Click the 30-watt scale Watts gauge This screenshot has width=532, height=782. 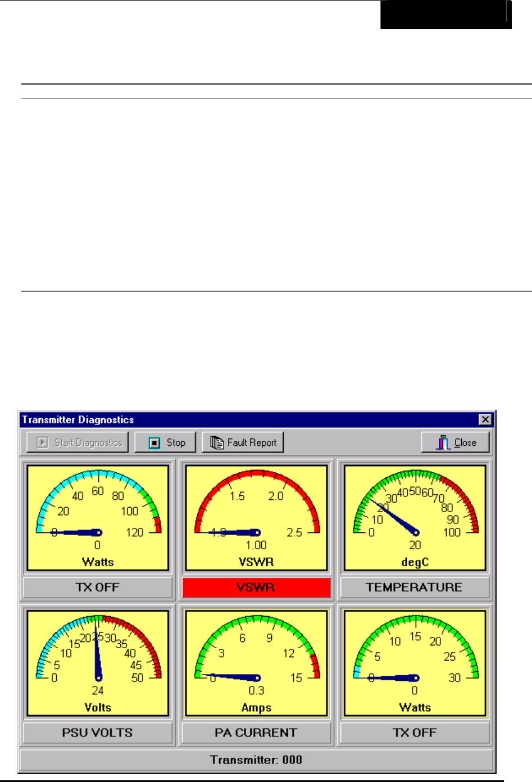tap(415, 663)
